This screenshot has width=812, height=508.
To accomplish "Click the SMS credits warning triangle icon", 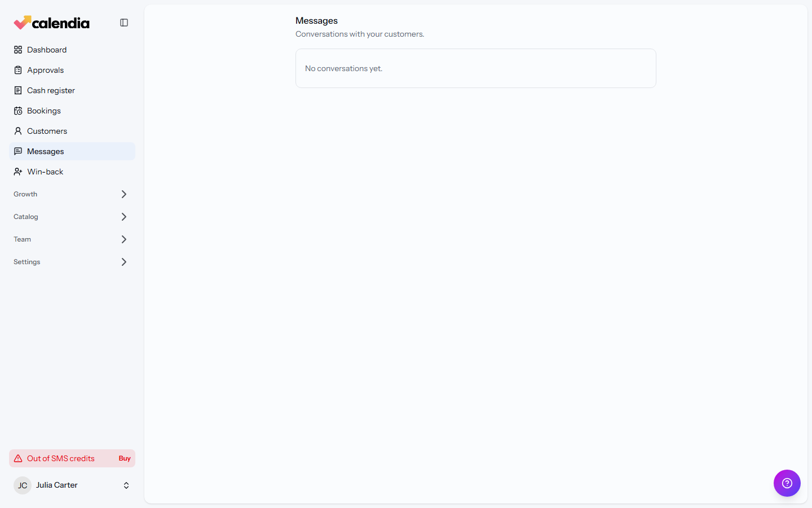I will coord(18,458).
